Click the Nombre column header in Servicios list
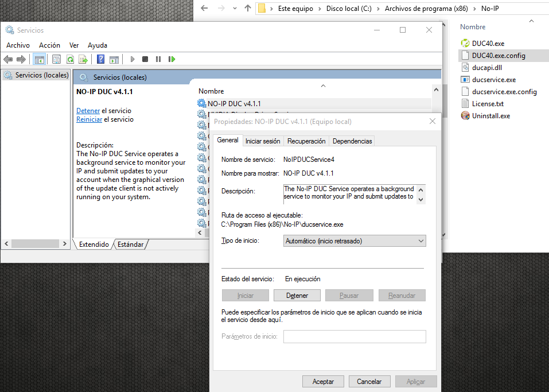The width and height of the screenshot is (549, 392). pos(211,91)
